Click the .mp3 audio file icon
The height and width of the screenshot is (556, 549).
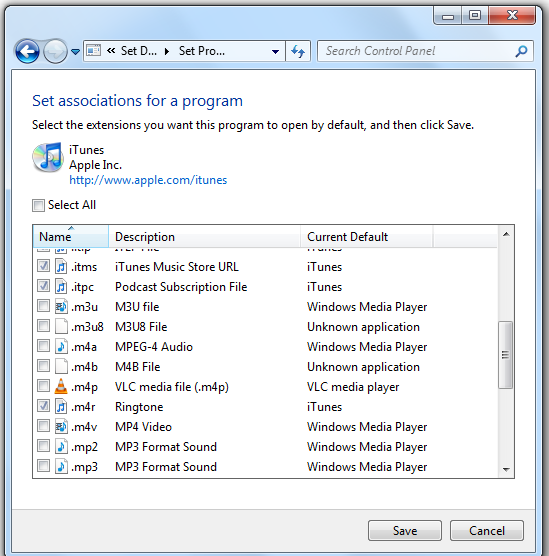[x=61, y=466]
